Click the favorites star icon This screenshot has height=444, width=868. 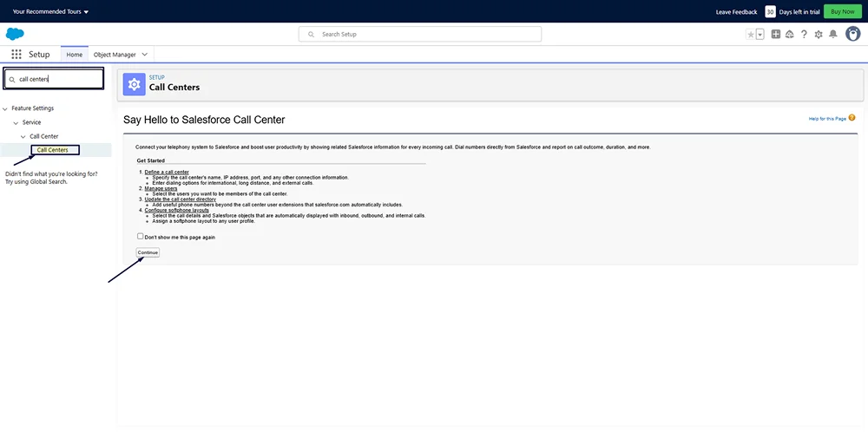click(751, 35)
